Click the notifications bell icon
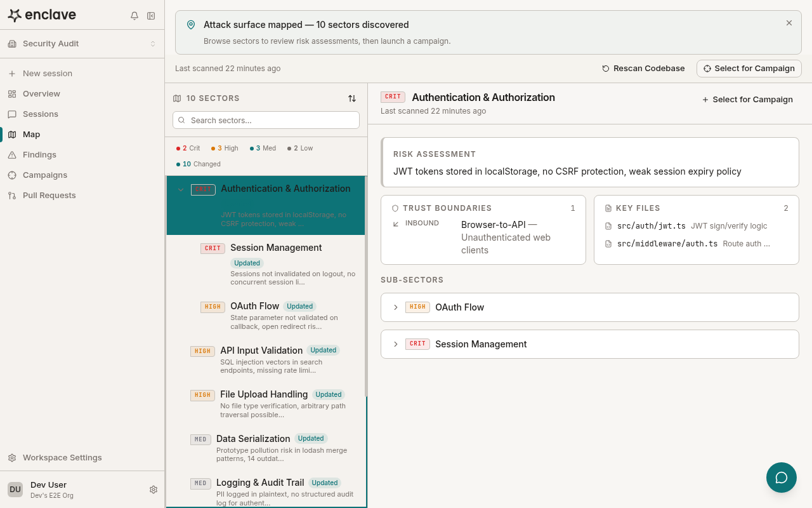The width and height of the screenshot is (812, 508). [x=134, y=16]
